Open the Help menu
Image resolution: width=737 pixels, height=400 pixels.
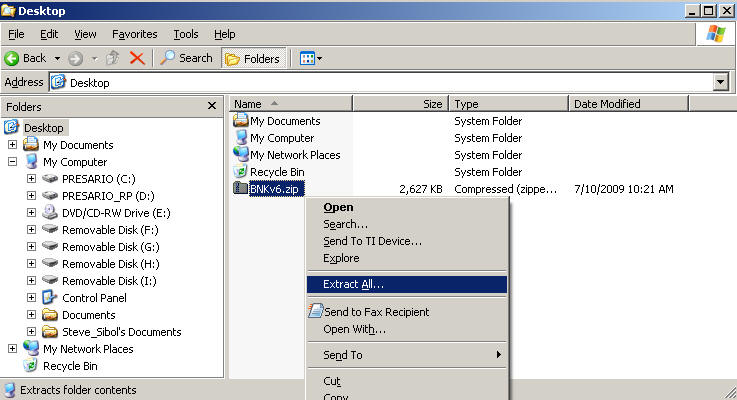coord(224,34)
